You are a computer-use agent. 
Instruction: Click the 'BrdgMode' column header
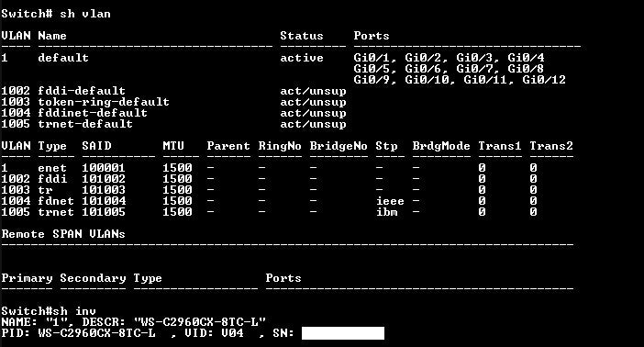click(441, 146)
